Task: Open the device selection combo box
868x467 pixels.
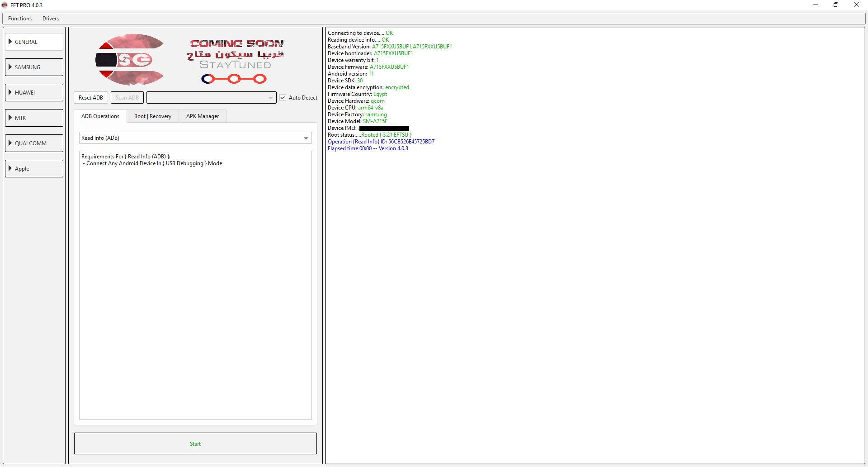Action: coord(211,98)
